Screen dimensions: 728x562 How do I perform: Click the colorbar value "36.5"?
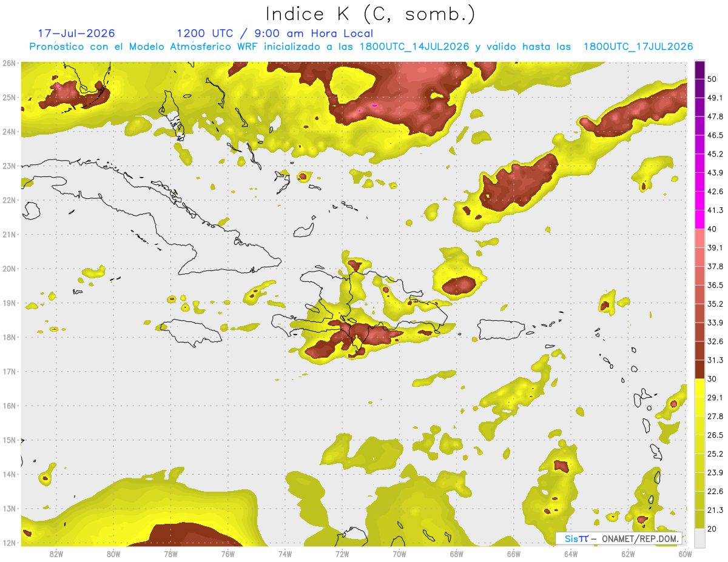click(715, 285)
